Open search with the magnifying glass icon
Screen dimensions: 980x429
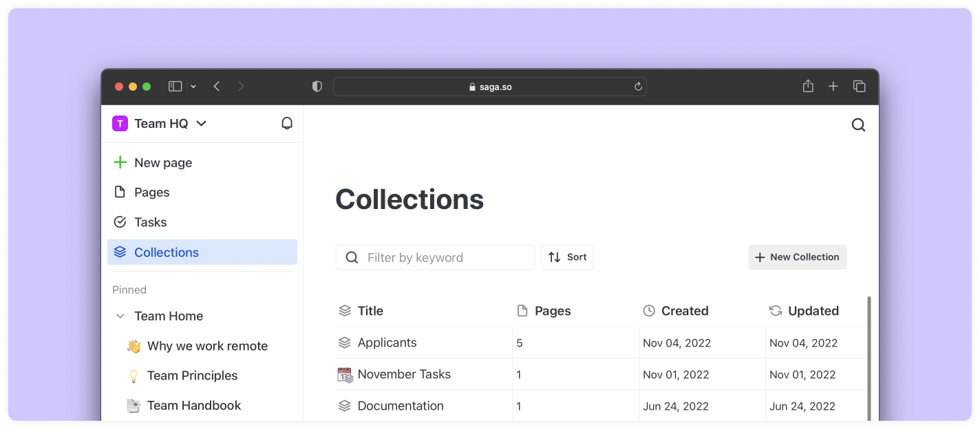pos(858,125)
